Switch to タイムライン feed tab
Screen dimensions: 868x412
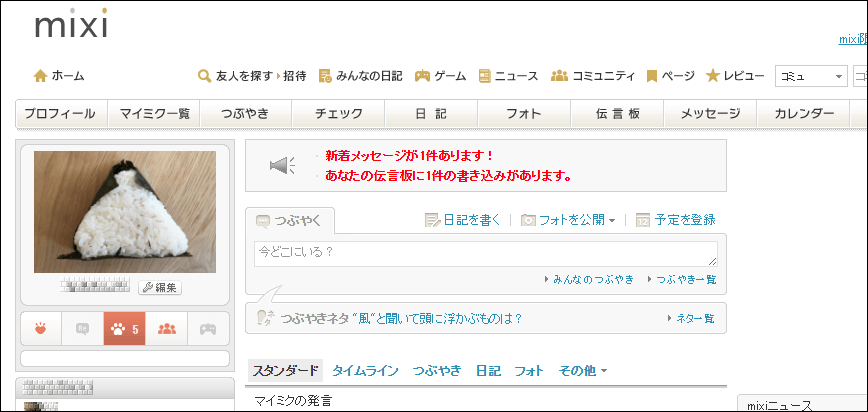tap(365, 371)
